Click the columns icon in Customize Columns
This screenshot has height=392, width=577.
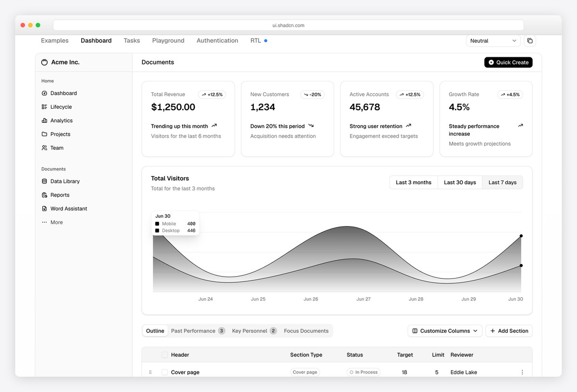click(x=415, y=331)
